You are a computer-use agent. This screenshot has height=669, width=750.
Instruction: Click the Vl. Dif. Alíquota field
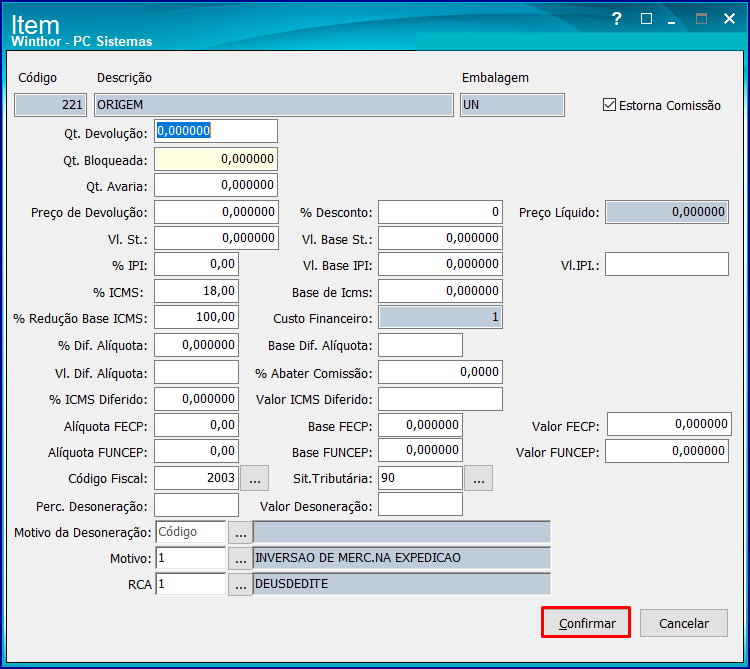[196, 372]
